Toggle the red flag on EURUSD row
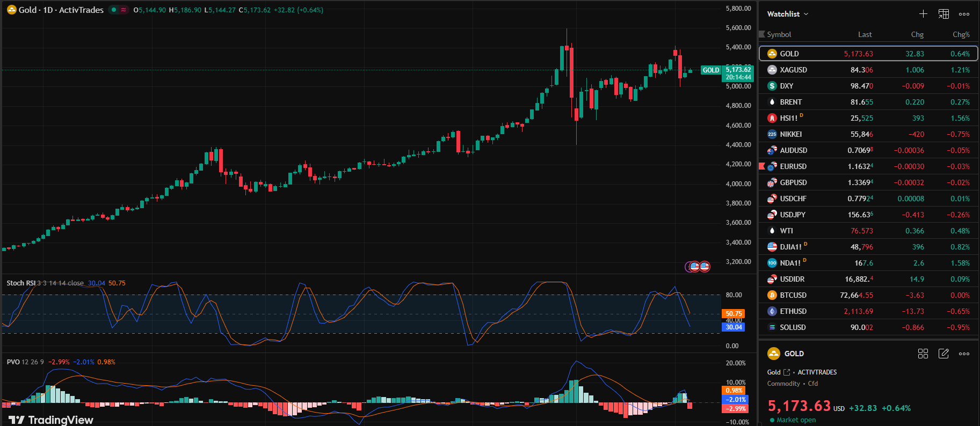The width and height of the screenshot is (980, 426). [x=761, y=166]
